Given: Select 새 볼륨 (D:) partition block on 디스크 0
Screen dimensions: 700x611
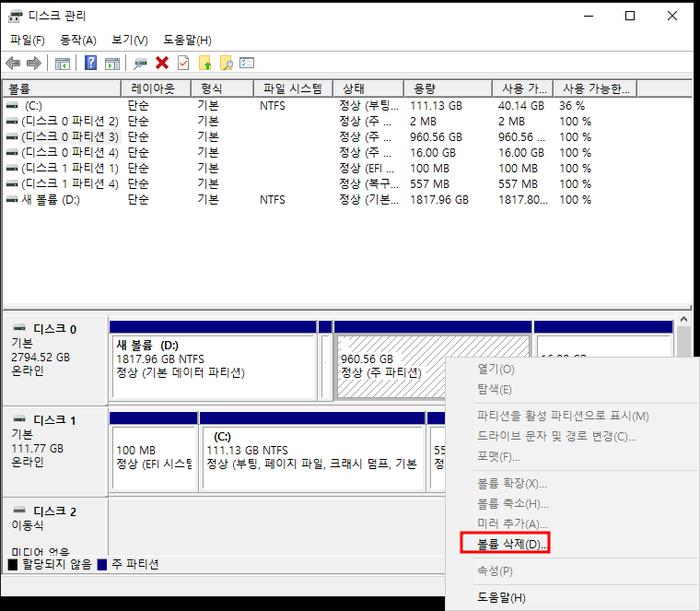Looking at the screenshot, I should click(x=213, y=360).
